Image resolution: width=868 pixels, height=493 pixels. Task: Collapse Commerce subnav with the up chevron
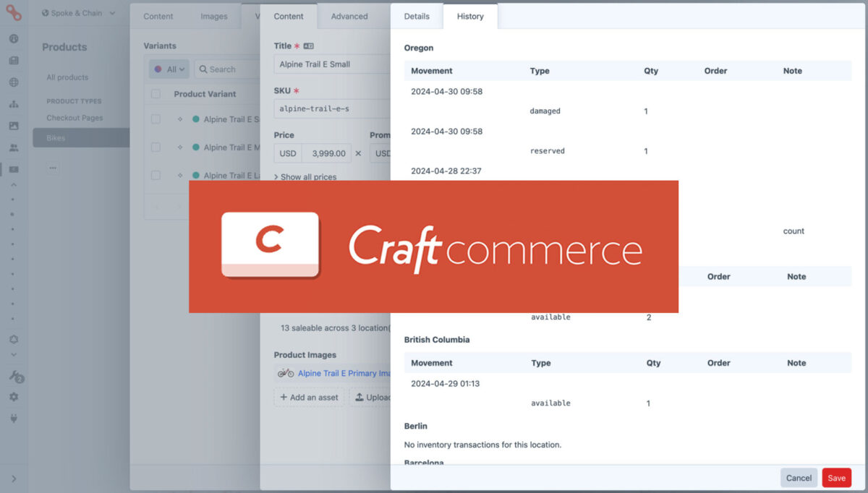[14, 185]
